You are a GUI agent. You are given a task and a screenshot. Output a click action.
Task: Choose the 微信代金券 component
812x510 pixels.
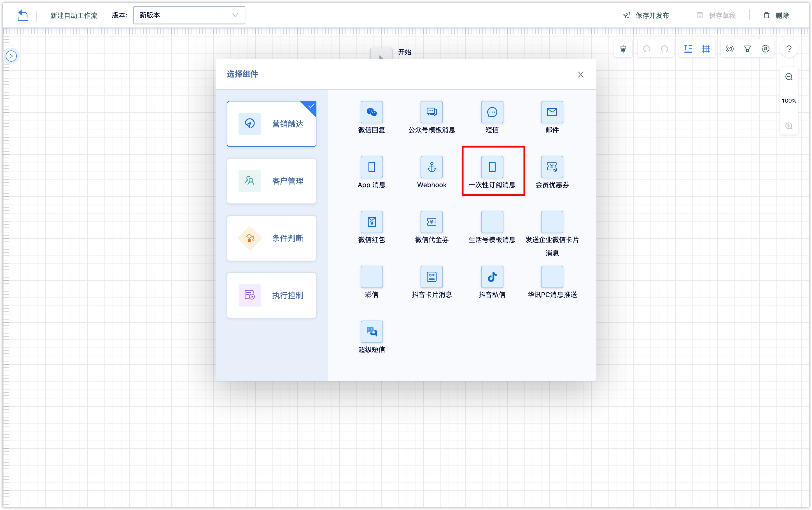point(431,227)
